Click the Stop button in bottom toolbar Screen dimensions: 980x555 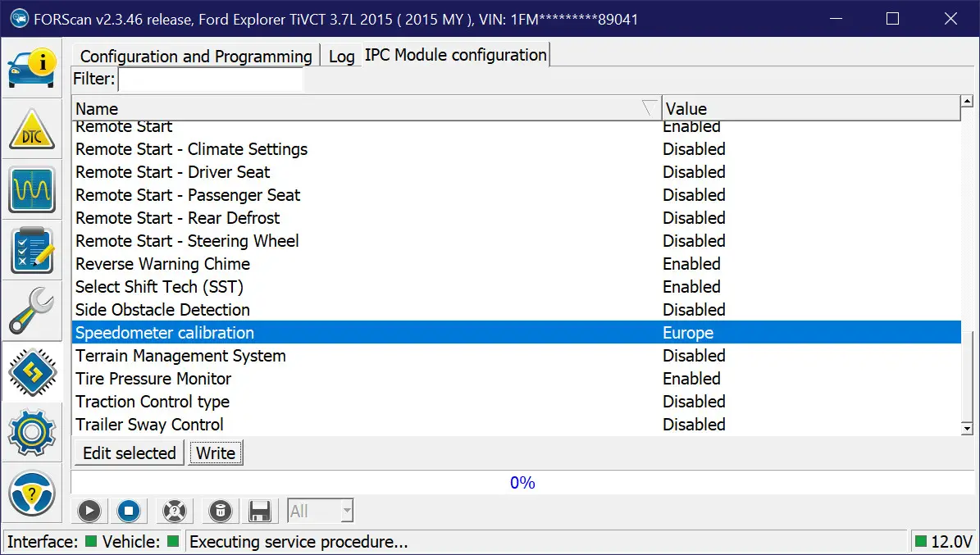point(129,511)
